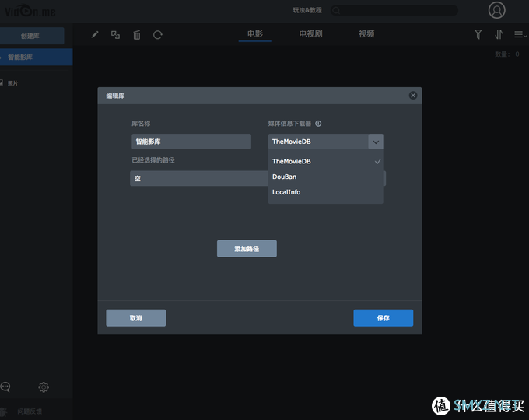Click the 添加路径 button

(x=247, y=249)
